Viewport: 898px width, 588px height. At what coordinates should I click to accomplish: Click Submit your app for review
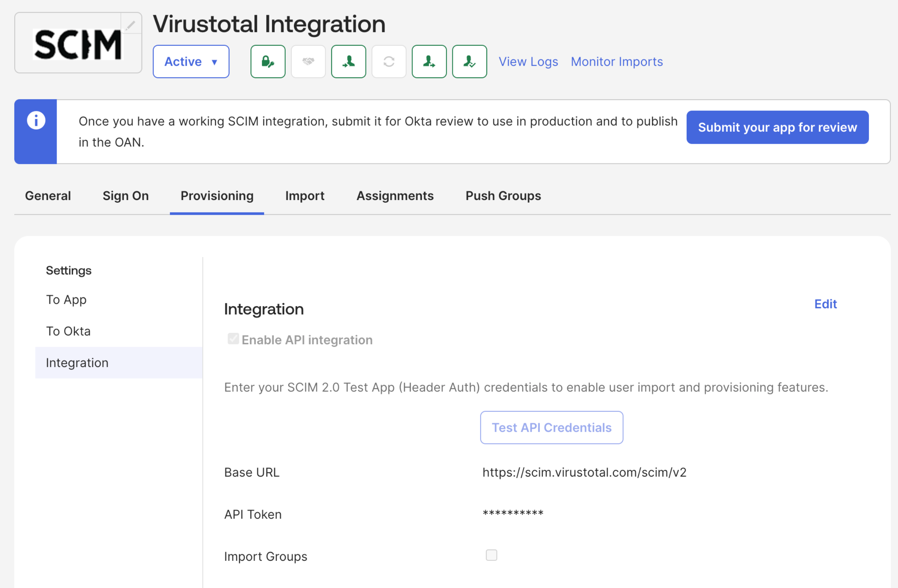(x=777, y=127)
